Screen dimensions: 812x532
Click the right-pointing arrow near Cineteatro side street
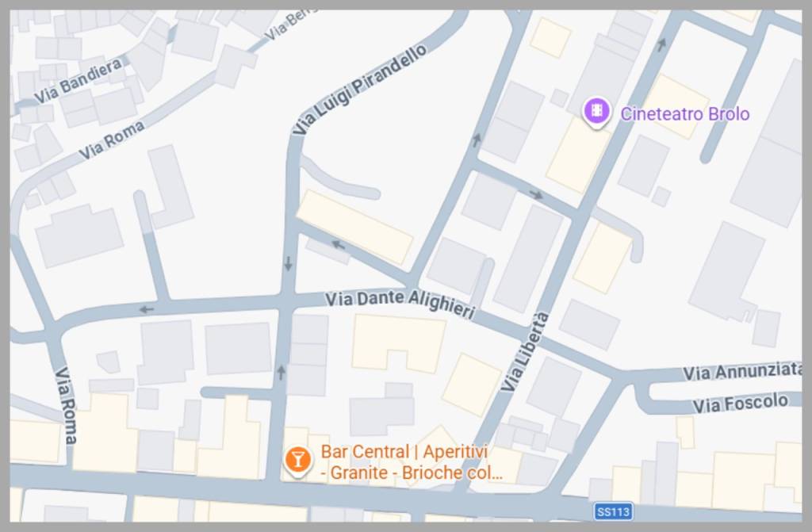coord(536,195)
